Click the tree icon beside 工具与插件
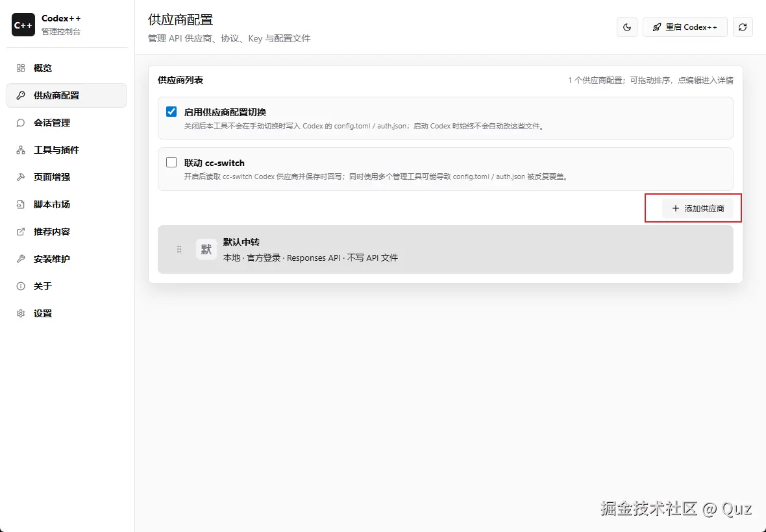This screenshot has height=532, width=766. tap(21, 151)
